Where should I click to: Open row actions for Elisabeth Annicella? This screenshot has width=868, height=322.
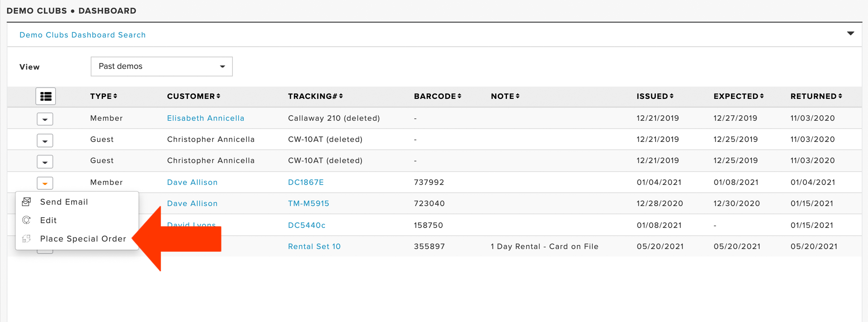pyautogui.click(x=45, y=119)
